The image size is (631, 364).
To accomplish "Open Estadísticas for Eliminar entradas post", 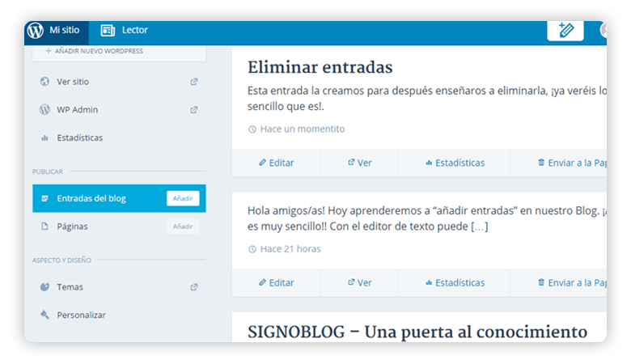I will pyautogui.click(x=455, y=163).
